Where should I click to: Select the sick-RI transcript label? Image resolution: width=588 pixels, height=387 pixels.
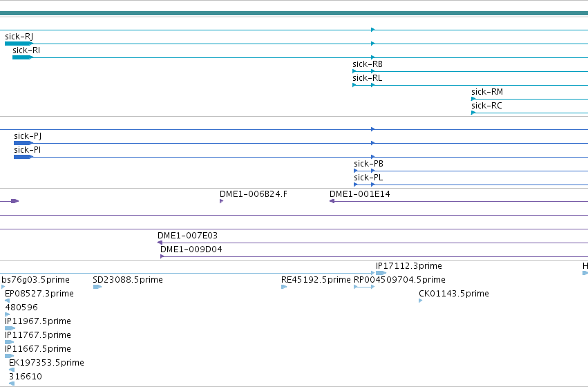(x=26, y=50)
